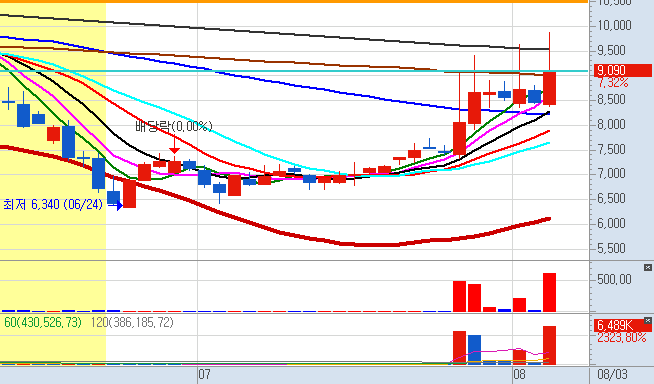Viewport: 654px width, 384px height.
Task: Click the 60(430,526,73) indicator legend
Action: (43, 322)
